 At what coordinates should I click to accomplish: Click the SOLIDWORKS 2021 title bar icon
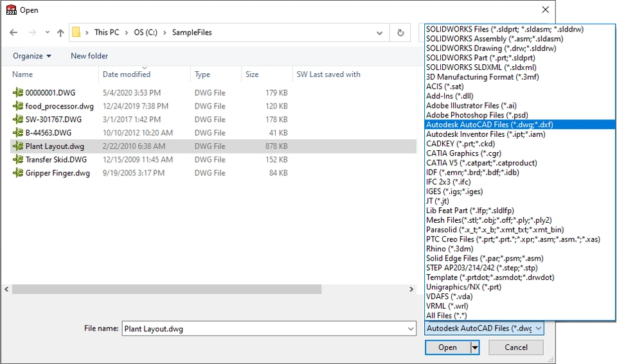click(12, 10)
